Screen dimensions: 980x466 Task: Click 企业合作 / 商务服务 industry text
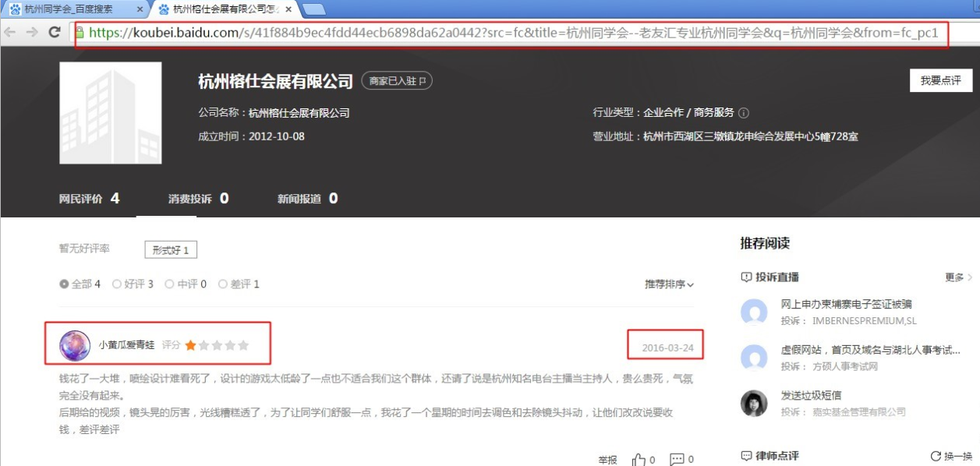tap(688, 113)
